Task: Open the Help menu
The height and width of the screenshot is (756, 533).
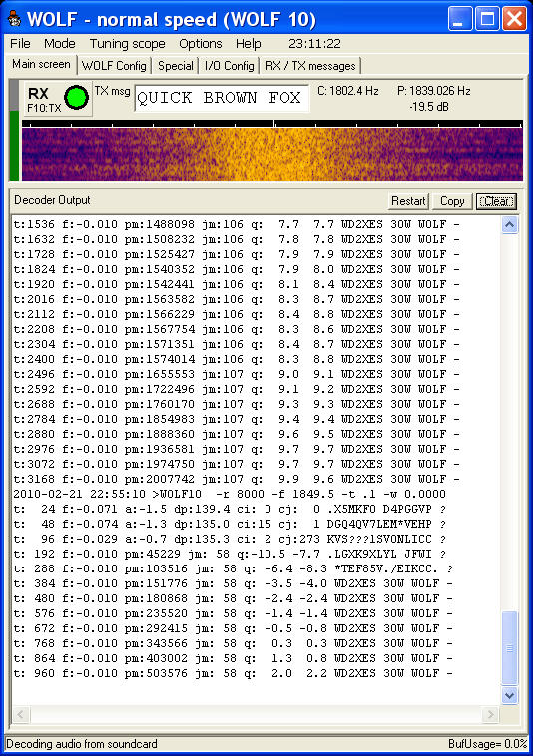Action: click(x=248, y=44)
